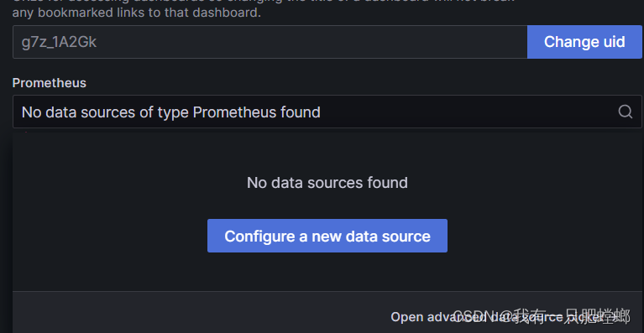Click blank area below Configure button

327,272
